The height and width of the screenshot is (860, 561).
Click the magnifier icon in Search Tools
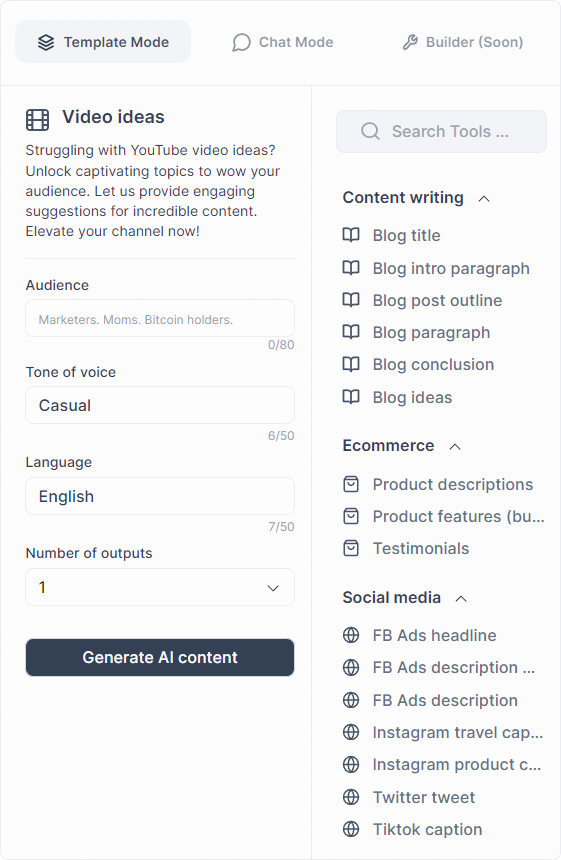tap(370, 131)
